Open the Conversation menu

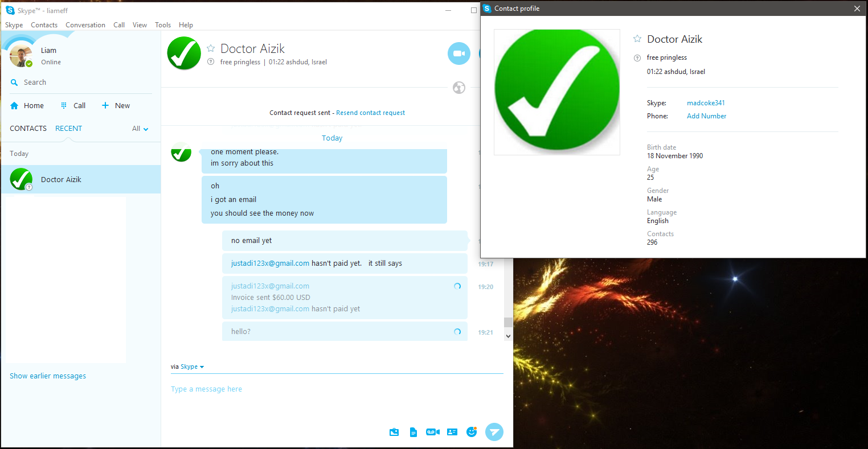(85, 25)
